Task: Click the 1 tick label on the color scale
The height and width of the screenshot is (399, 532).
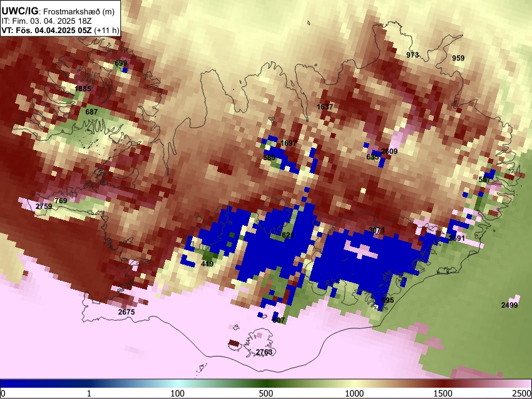Action: coord(89,393)
